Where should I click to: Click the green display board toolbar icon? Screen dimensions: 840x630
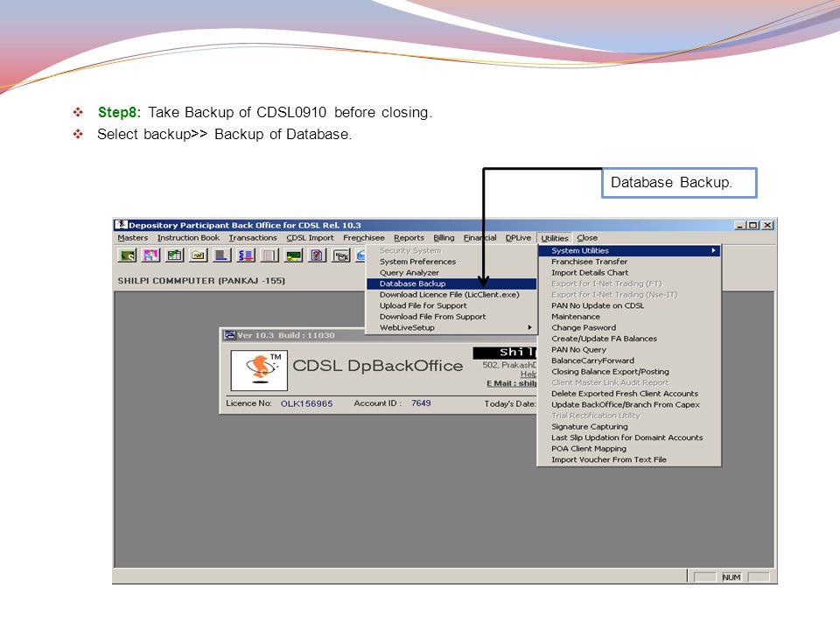[x=293, y=255]
